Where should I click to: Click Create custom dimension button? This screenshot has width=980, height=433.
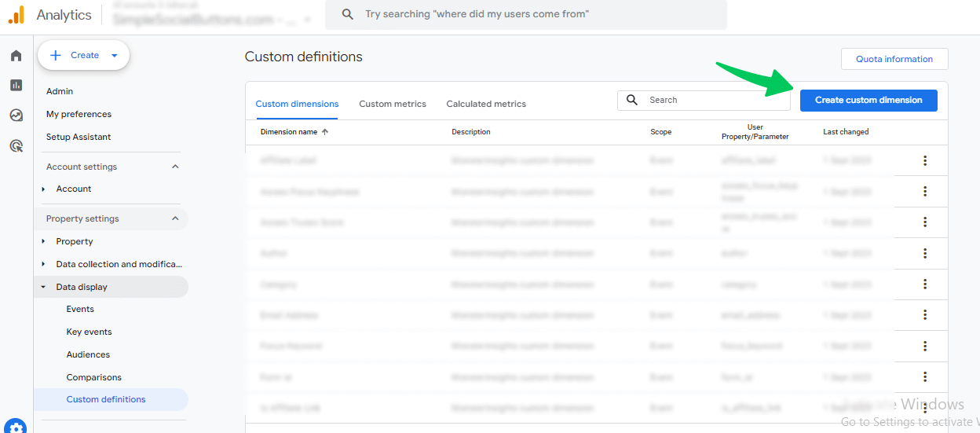click(x=868, y=100)
